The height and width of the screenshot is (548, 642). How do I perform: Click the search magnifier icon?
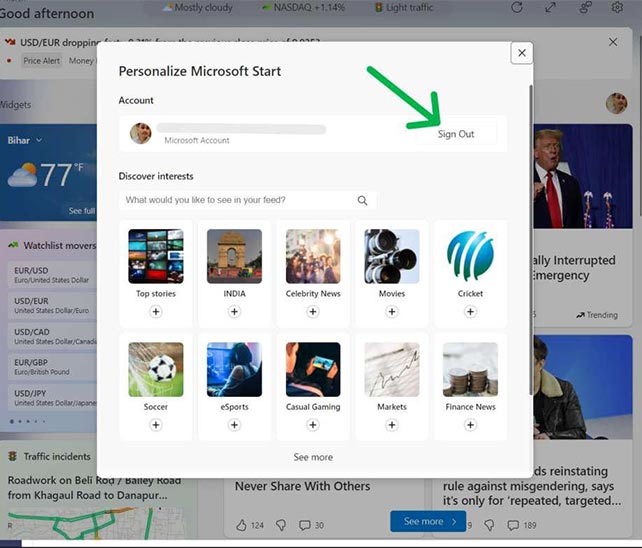(362, 200)
